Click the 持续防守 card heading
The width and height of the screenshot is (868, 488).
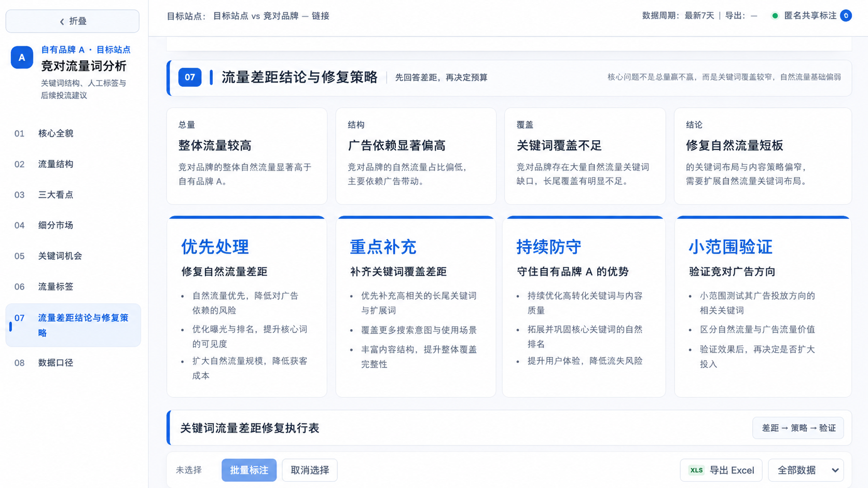point(549,247)
